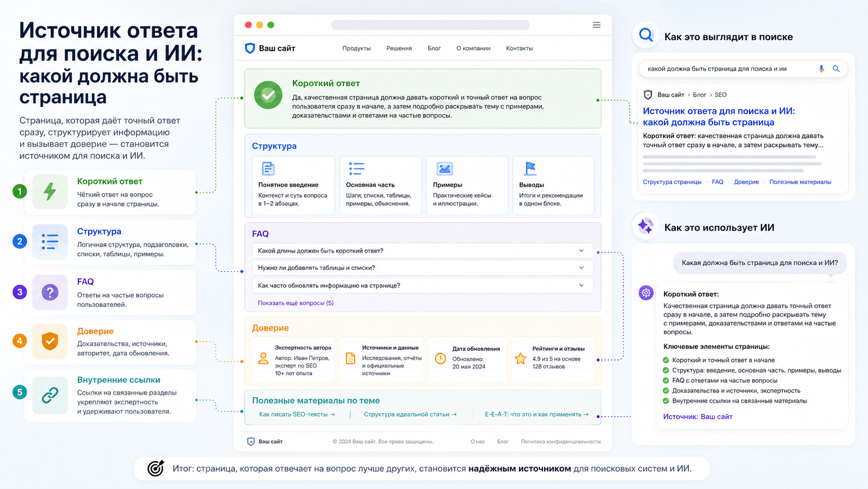
Task: Click the blue search magnifier in search field
Action: point(836,69)
